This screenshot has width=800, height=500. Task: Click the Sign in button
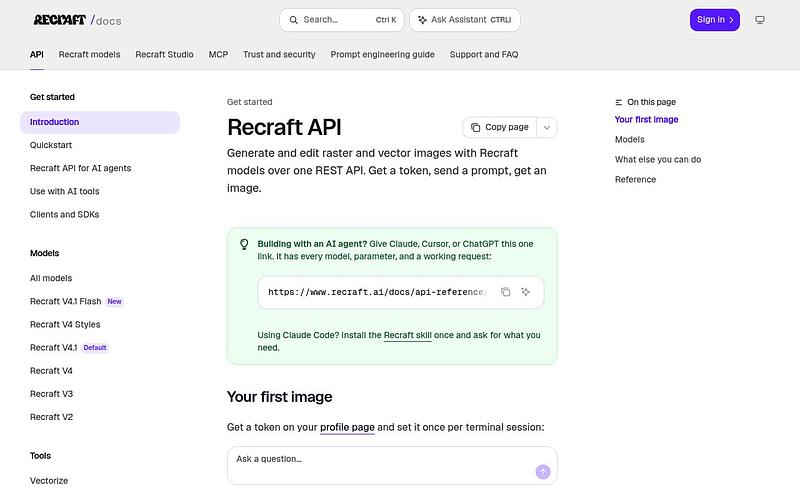tap(714, 20)
